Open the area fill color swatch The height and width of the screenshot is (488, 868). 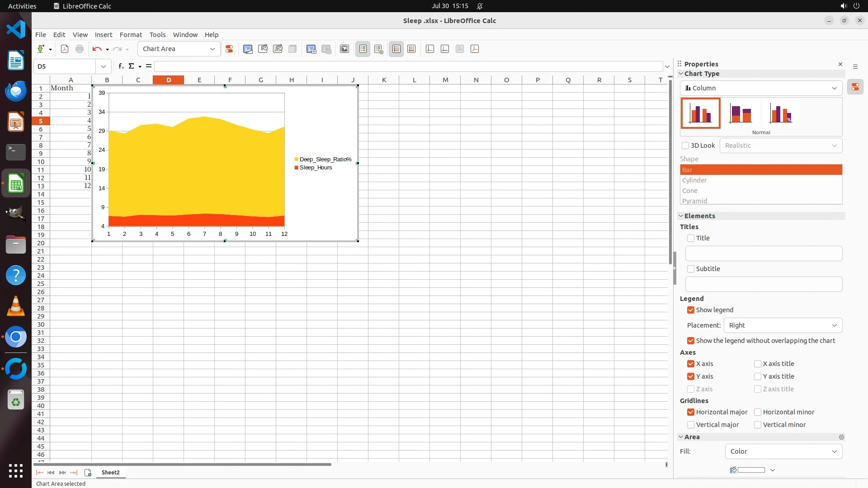pyautogui.click(x=751, y=470)
